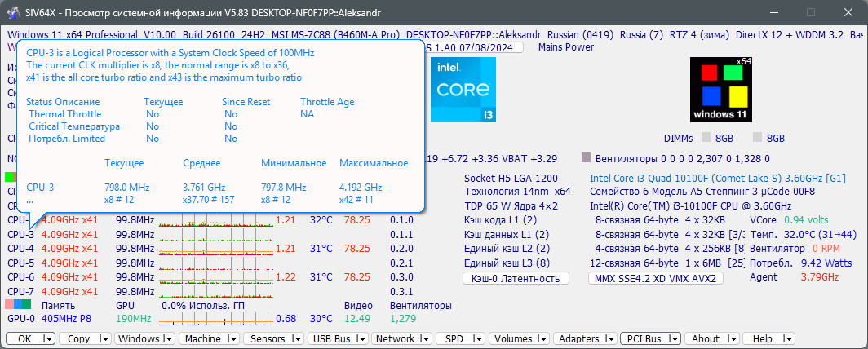
Task: Open the Sensors button dropdown arrow
Action: pyautogui.click(x=296, y=339)
